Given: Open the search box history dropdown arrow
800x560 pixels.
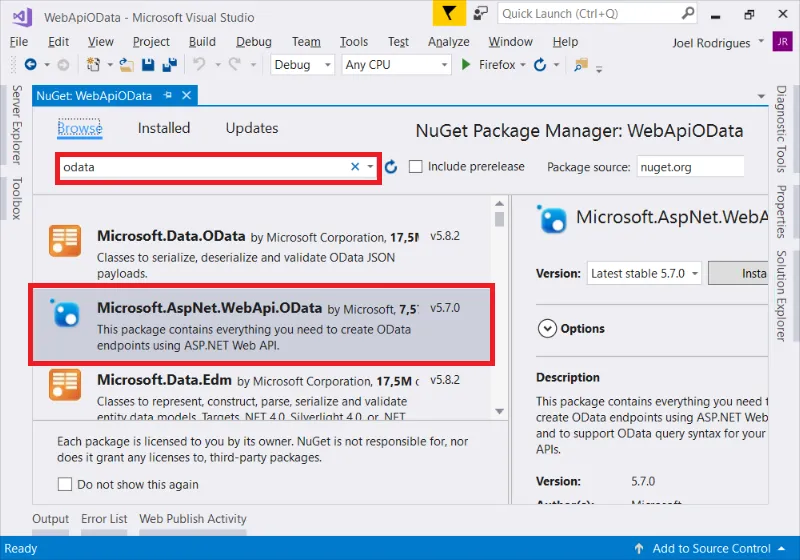Looking at the screenshot, I should pos(370,166).
